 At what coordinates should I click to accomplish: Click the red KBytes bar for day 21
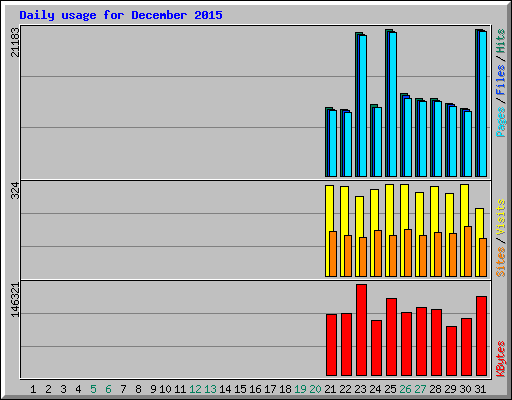331,345
